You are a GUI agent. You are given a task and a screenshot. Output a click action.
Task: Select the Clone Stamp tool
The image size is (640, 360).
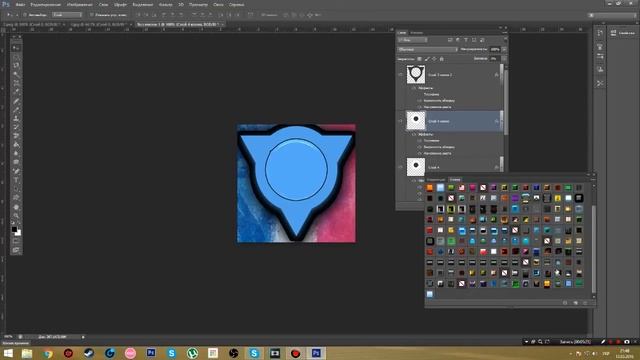16,119
